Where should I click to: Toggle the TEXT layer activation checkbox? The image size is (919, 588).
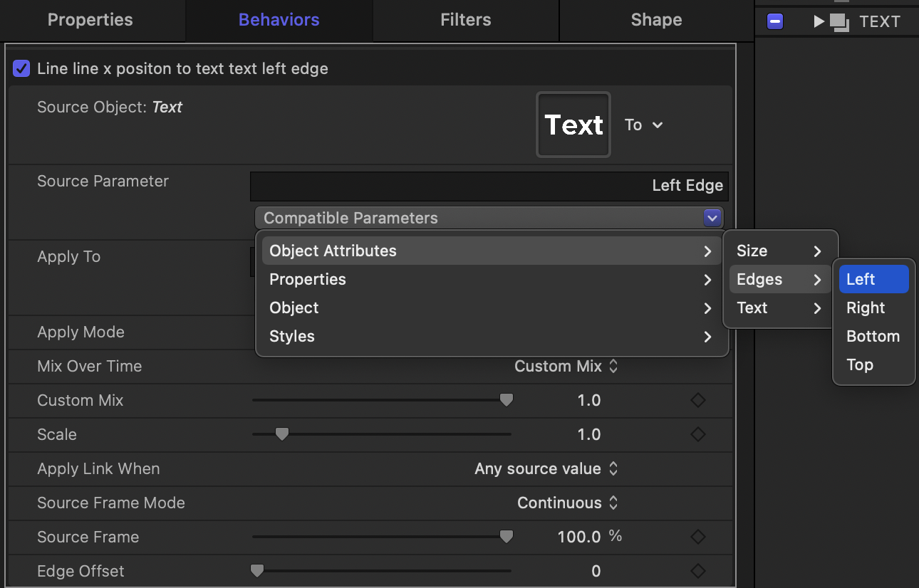tap(774, 21)
